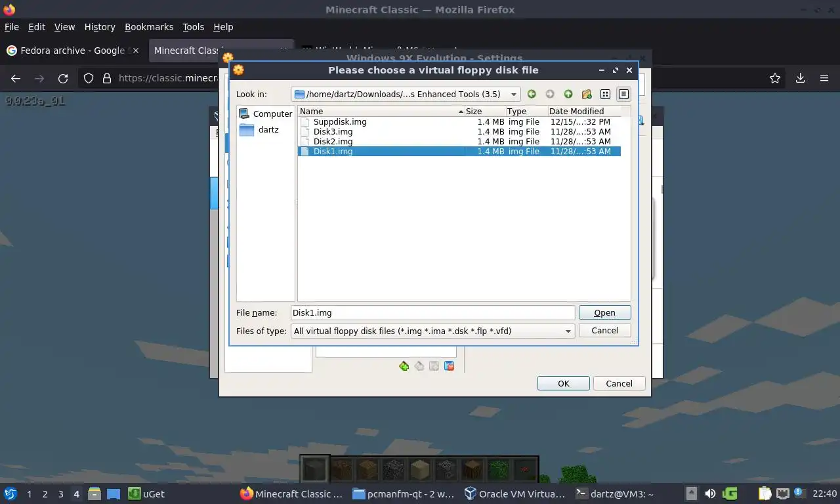This screenshot has width=840, height=504.
Task: Sort files by Name column
Action: [381, 111]
